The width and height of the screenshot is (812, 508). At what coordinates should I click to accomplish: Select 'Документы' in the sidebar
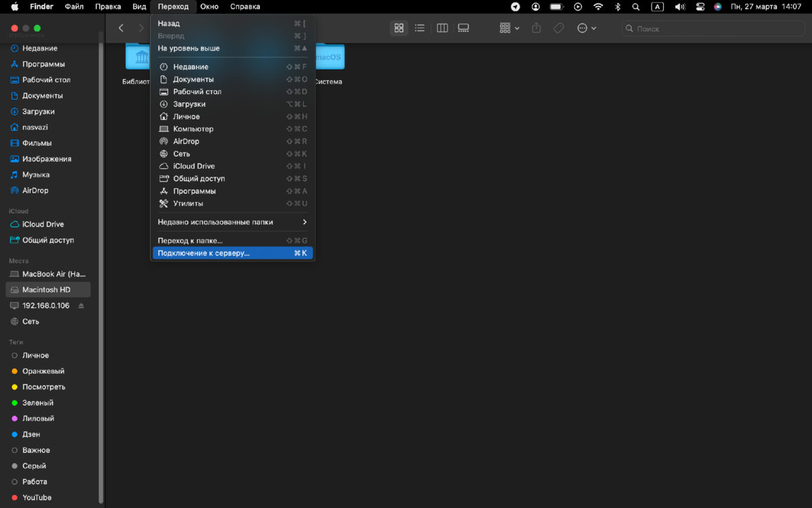click(47, 96)
